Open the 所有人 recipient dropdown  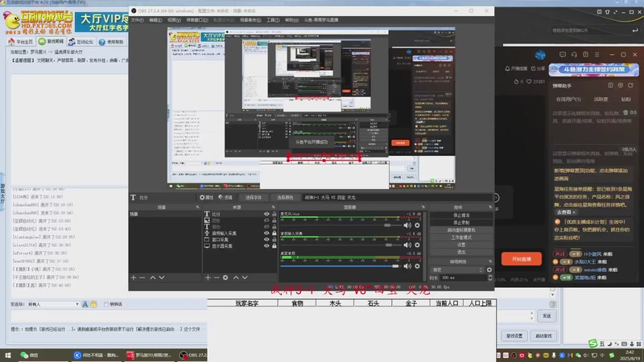(53, 305)
